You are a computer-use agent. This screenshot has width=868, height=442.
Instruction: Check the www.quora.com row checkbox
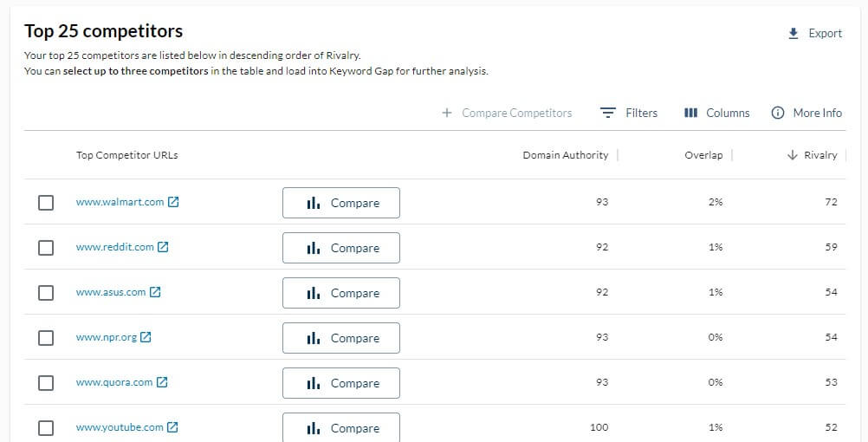click(x=46, y=383)
